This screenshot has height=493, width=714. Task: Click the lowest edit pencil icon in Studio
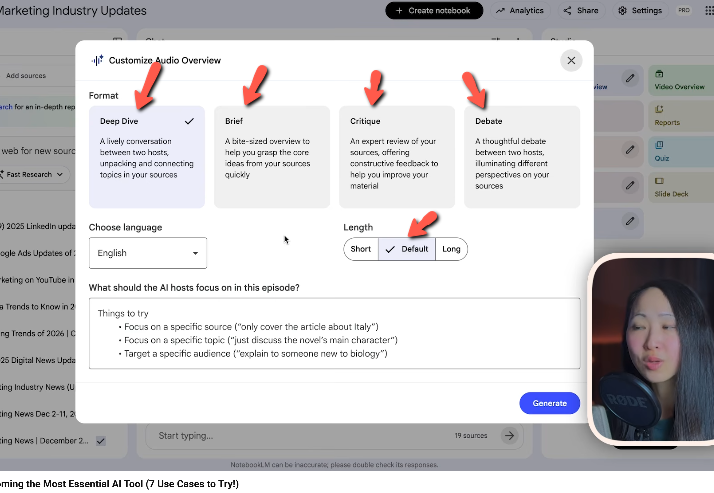tap(630, 221)
